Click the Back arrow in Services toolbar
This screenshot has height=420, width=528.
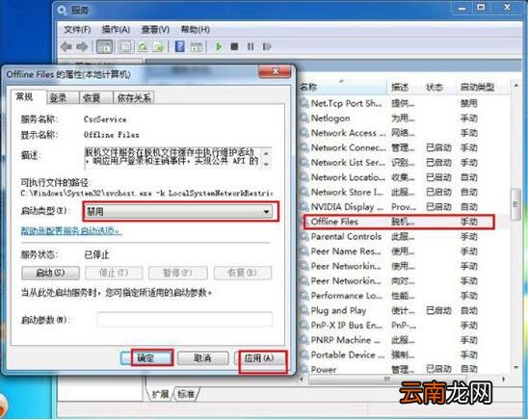(x=66, y=46)
